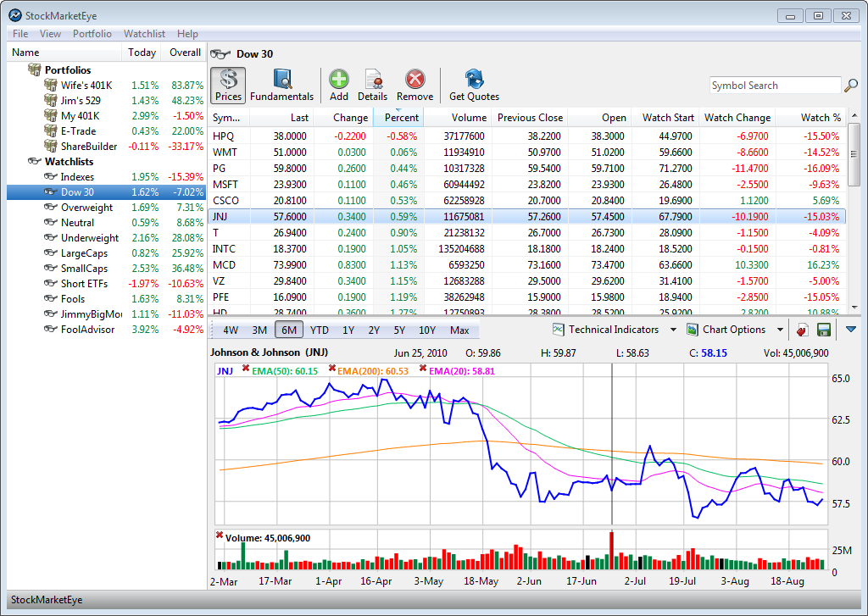The width and height of the screenshot is (868, 616).
Task: Click the save chart floppy icon
Action: point(824,330)
